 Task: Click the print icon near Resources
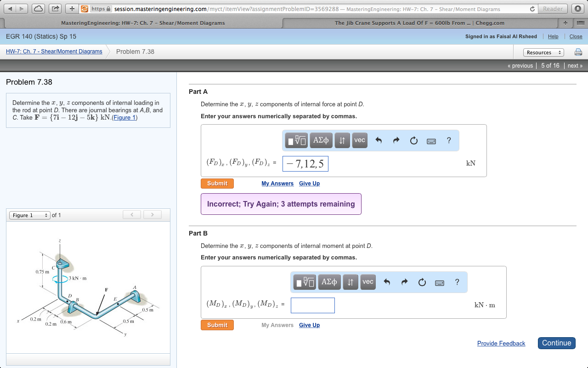click(578, 52)
